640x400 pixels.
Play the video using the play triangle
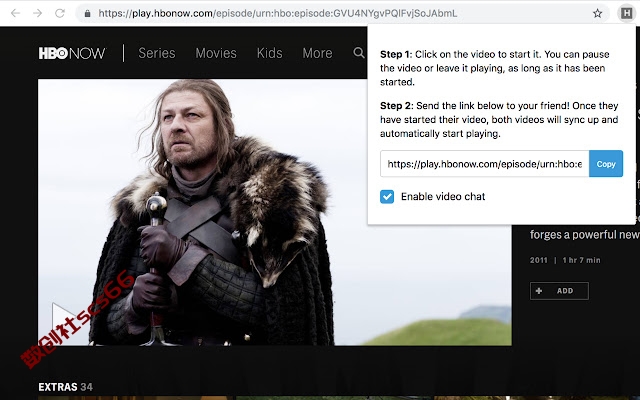[x=64, y=317]
